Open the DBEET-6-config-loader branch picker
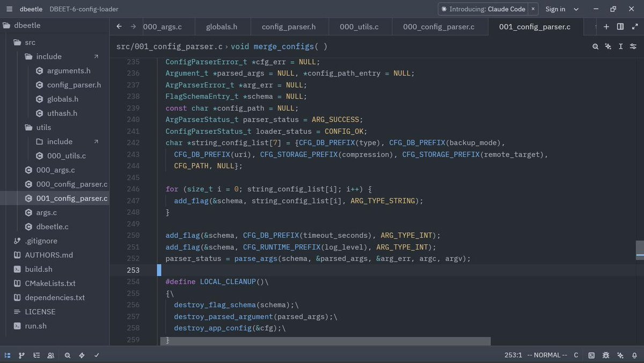This screenshot has width=644, height=363. [84, 9]
